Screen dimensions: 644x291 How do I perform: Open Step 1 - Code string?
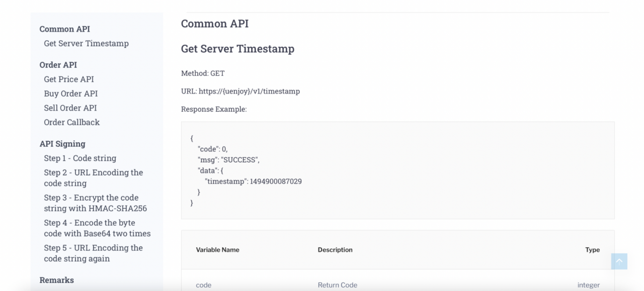click(80, 158)
